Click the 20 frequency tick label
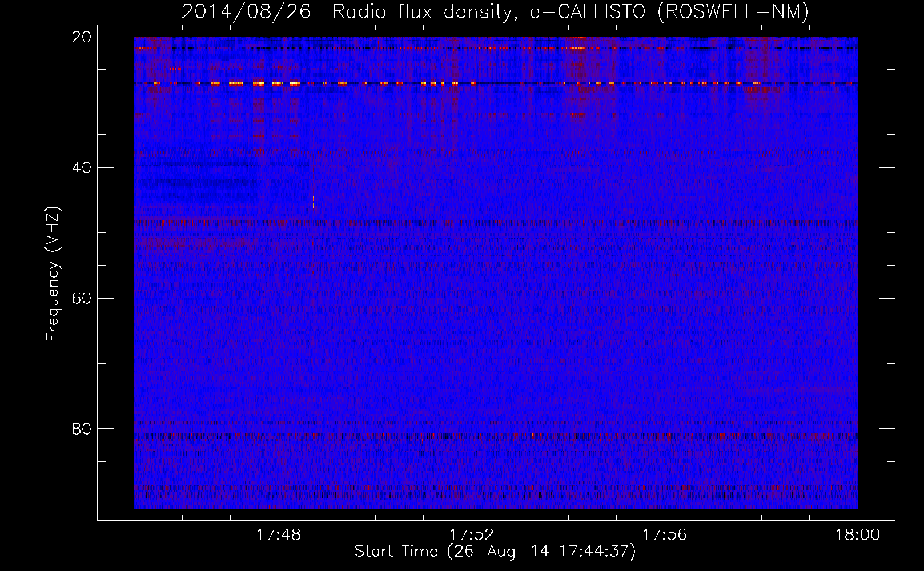The image size is (924, 571). [81, 37]
